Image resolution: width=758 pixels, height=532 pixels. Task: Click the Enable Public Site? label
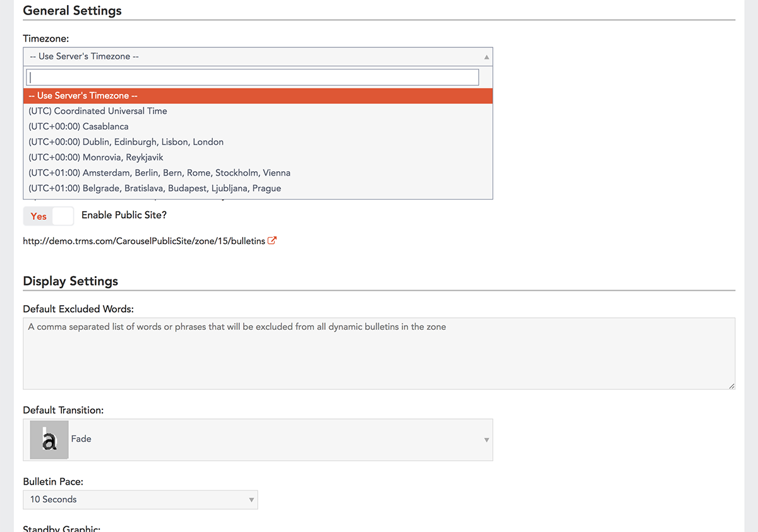pyautogui.click(x=124, y=215)
